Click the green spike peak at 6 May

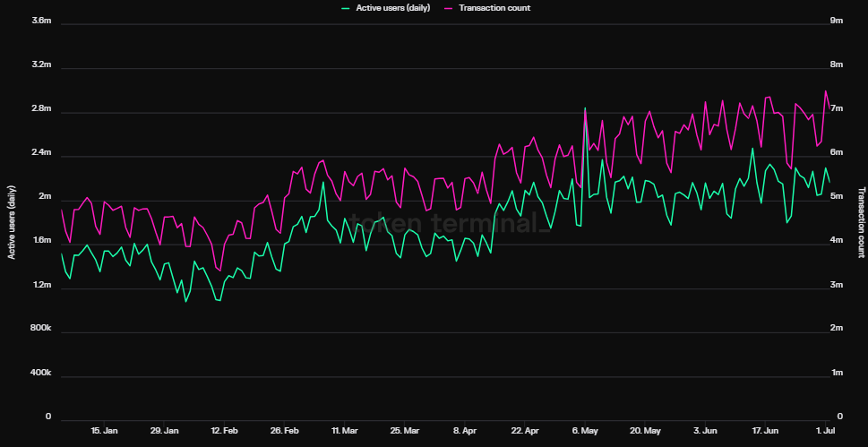point(585,108)
